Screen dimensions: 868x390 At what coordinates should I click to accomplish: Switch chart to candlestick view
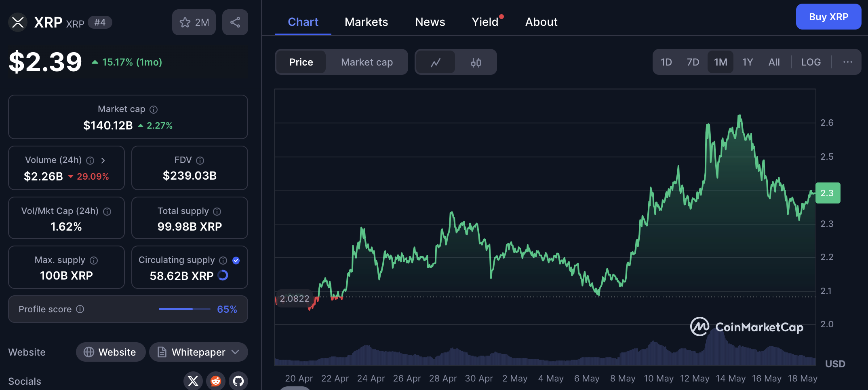(476, 62)
